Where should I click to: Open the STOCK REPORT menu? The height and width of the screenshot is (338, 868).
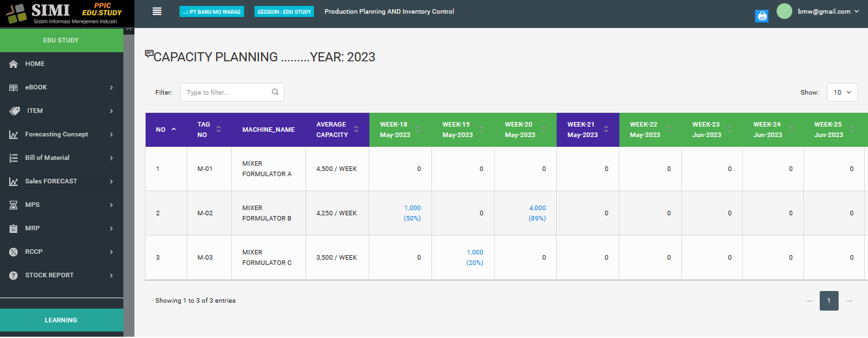[x=50, y=275]
